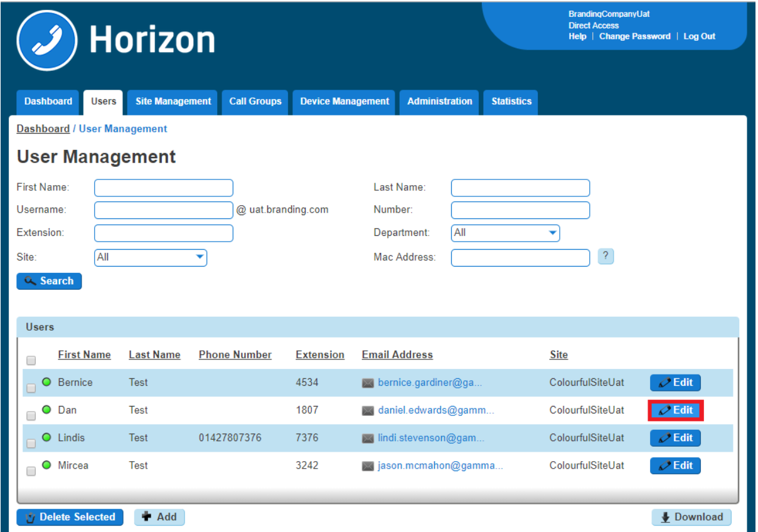The image size is (758, 532).
Task: Click the Horizon phone logo icon
Action: pos(48,40)
